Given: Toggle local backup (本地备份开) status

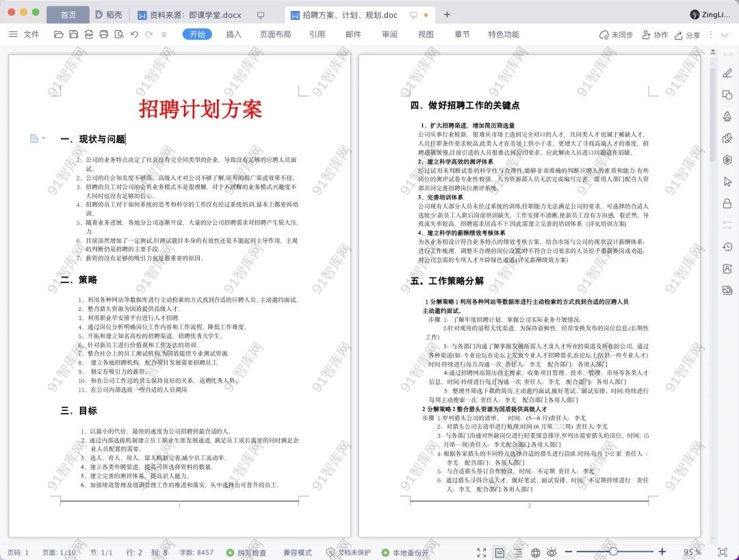Looking at the screenshot, I should pos(406,552).
